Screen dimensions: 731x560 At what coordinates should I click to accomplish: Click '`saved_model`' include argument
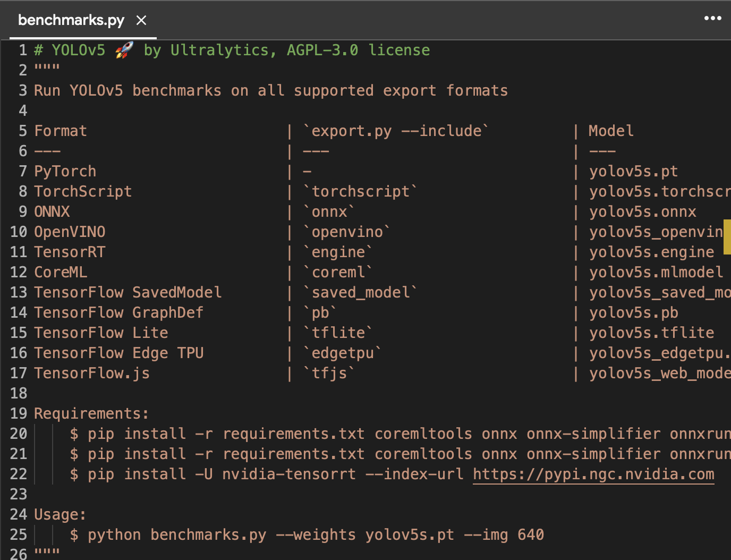pos(361,292)
